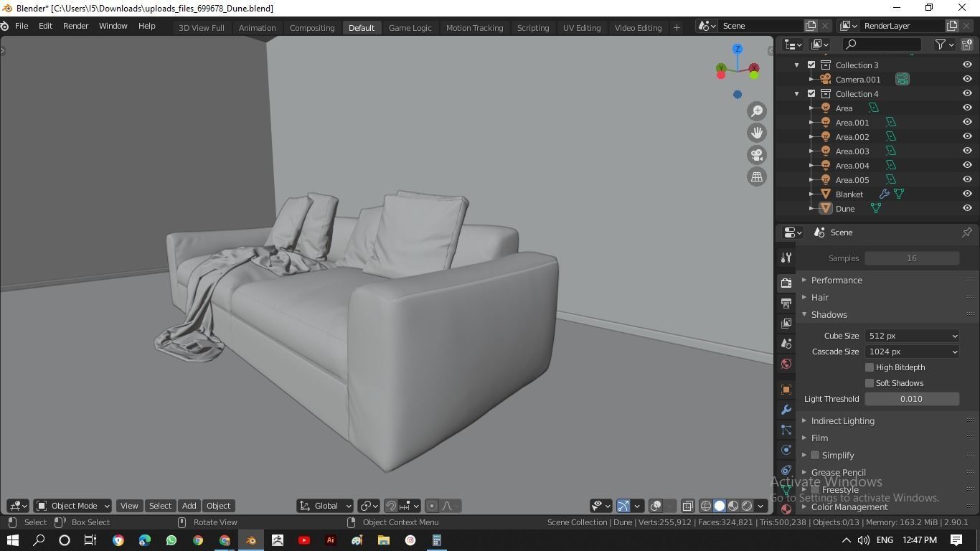Viewport: 980px width, 551px height.
Task: Click the Light Threshold value field
Action: click(912, 399)
